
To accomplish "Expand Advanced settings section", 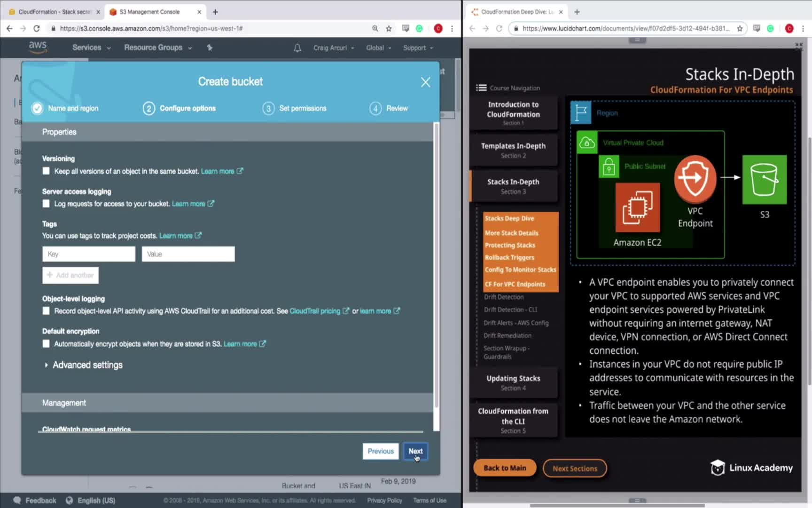I will coord(83,365).
